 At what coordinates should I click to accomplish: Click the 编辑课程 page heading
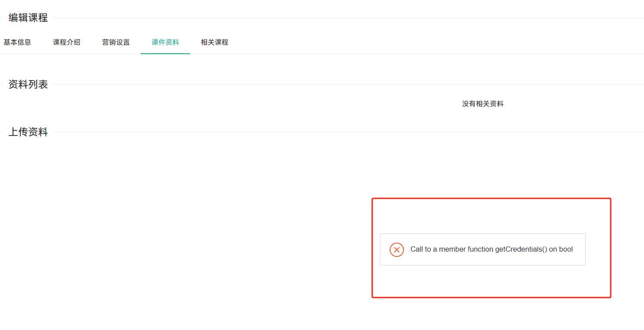coord(28,18)
